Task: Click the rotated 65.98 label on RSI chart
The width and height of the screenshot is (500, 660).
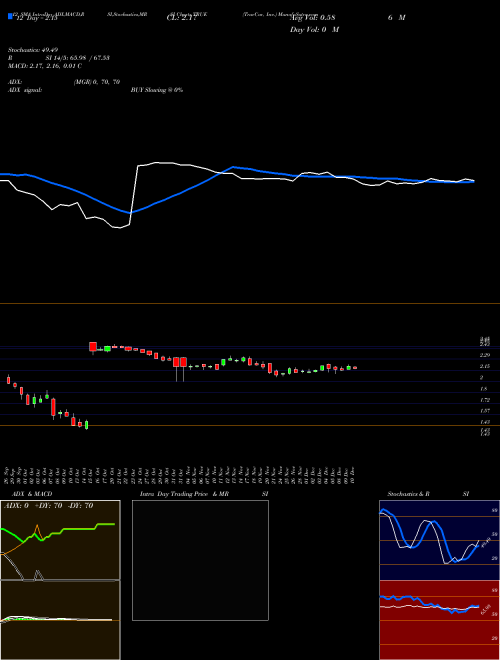Action: (486, 609)
